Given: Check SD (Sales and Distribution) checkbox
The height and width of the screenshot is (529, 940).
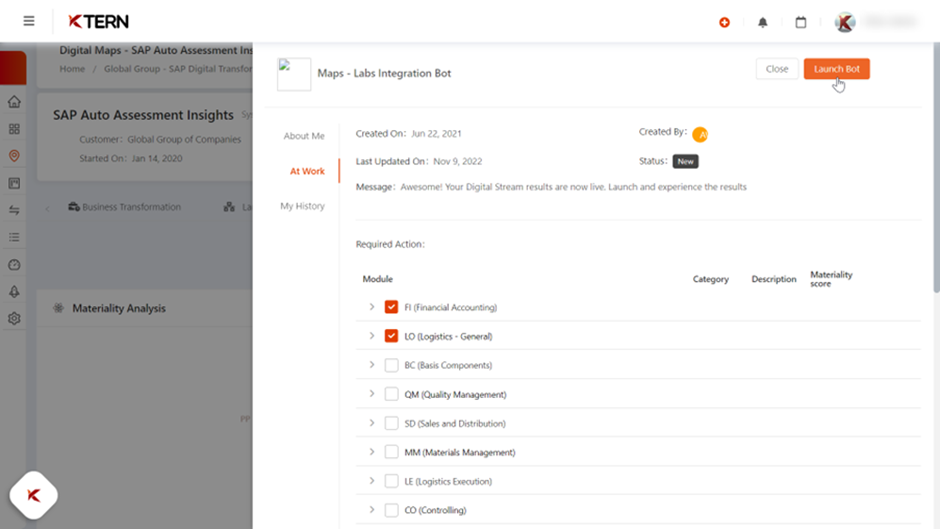Looking at the screenshot, I should (x=391, y=423).
